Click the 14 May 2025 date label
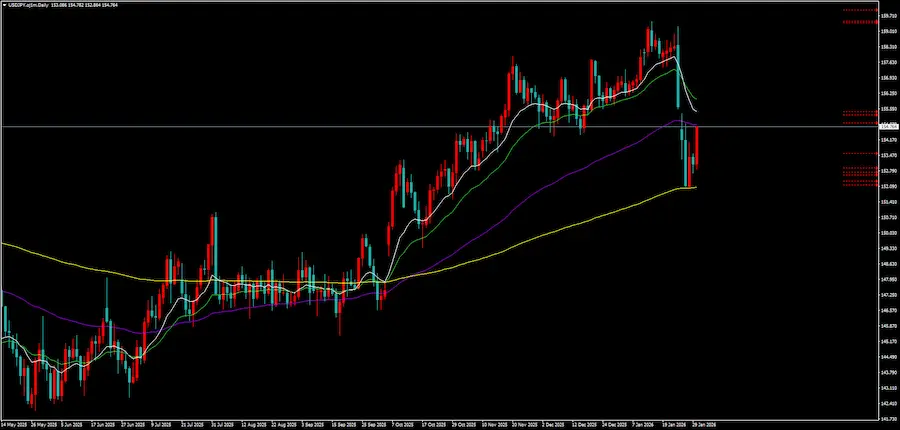Image resolution: width=900 pixels, height=430 pixels. coord(14,423)
